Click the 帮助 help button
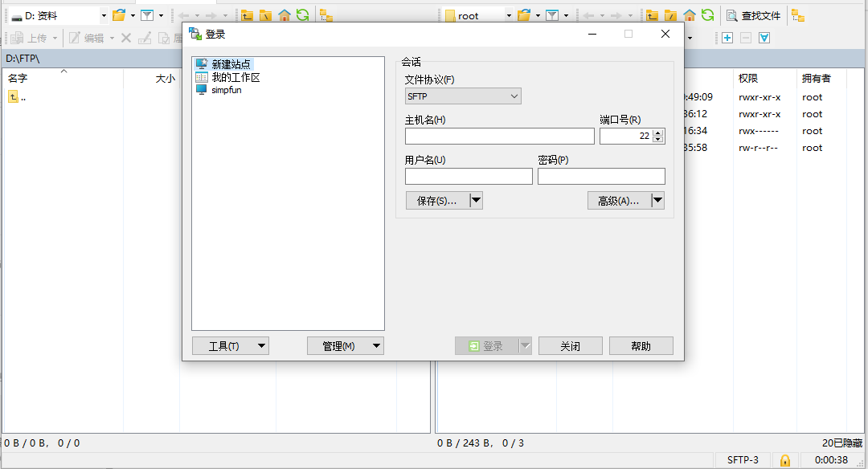868x469 pixels. pyautogui.click(x=641, y=346)
